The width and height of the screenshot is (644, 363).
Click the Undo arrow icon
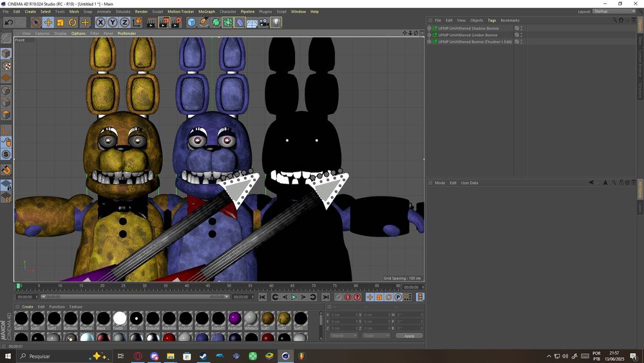9,22
